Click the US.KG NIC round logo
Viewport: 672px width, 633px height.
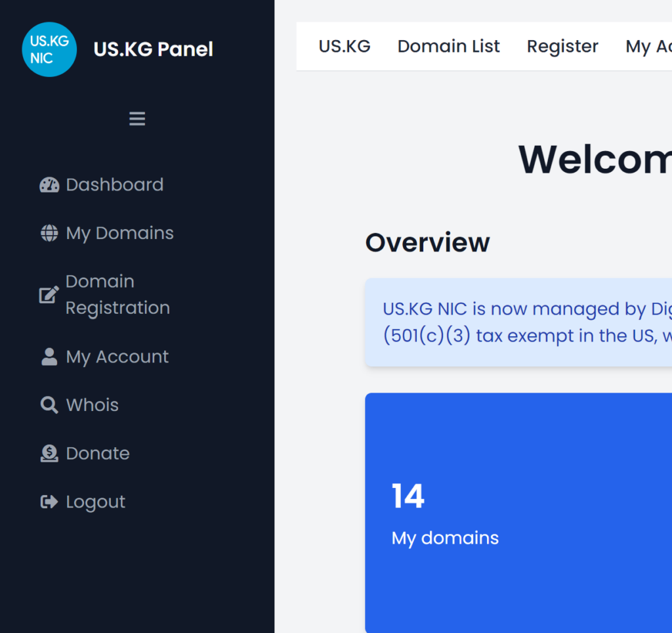(x=49, y=49)
